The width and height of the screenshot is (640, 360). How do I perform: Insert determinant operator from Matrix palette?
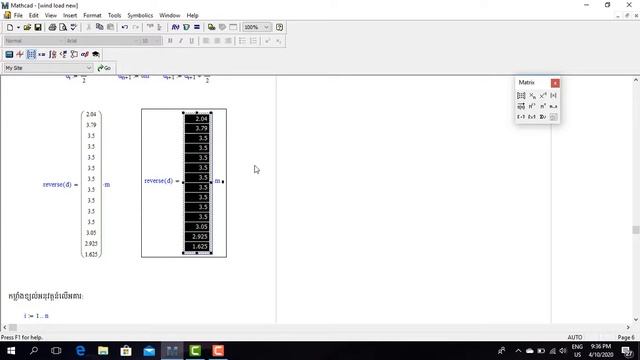[553, 96]
